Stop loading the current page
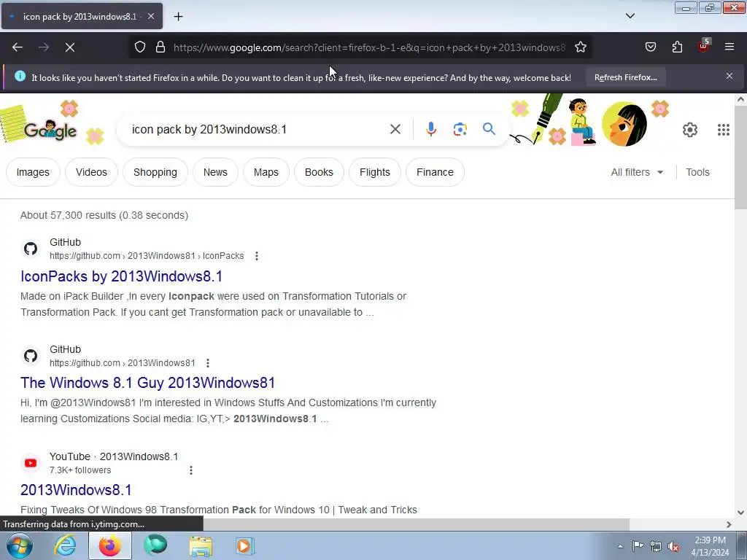Image resolution: width=747 pixels, height=560 pixels. [x=69, y=47]
